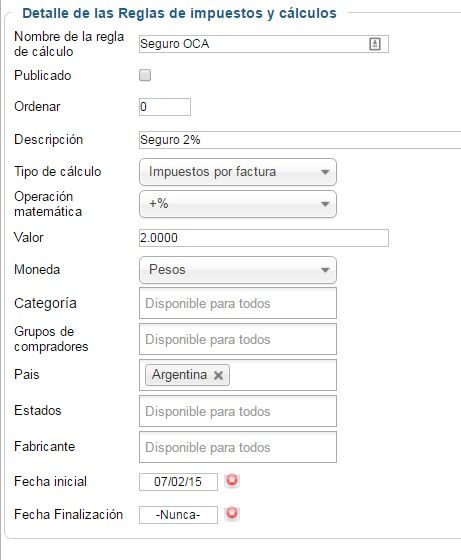Open the Categoría multi-select box
Viewport: 461px width, 560px height.
(238, 303)
